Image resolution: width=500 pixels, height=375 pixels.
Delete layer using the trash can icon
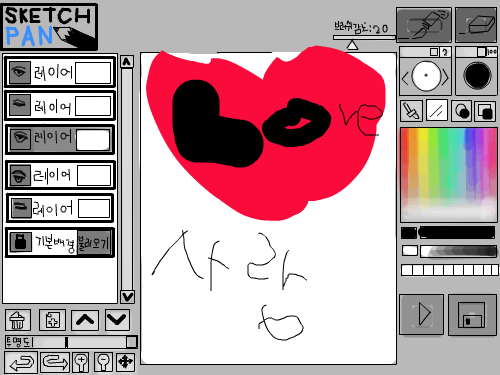[x=18, y=320]
